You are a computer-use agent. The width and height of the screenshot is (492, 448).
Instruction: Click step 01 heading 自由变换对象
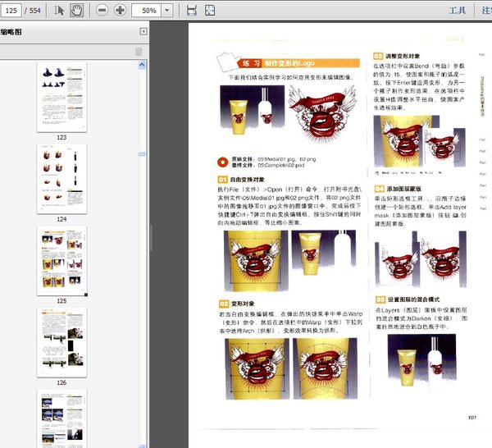point(248,180)
